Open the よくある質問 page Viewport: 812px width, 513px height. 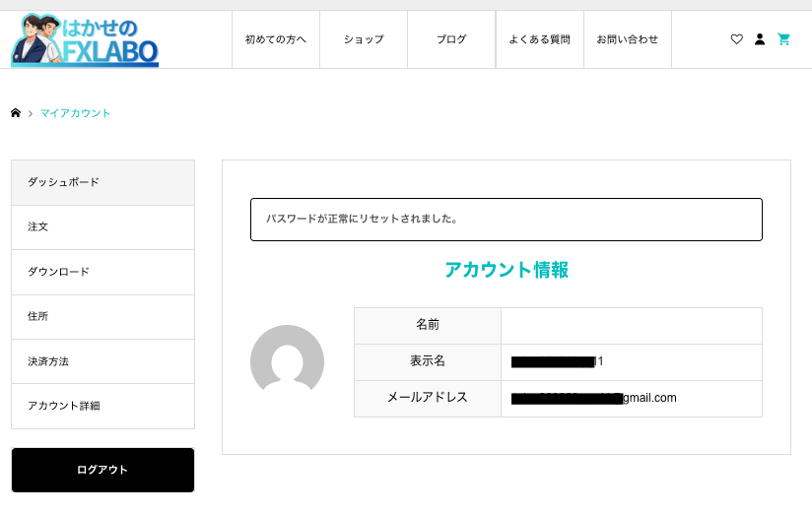click(539, 39)
